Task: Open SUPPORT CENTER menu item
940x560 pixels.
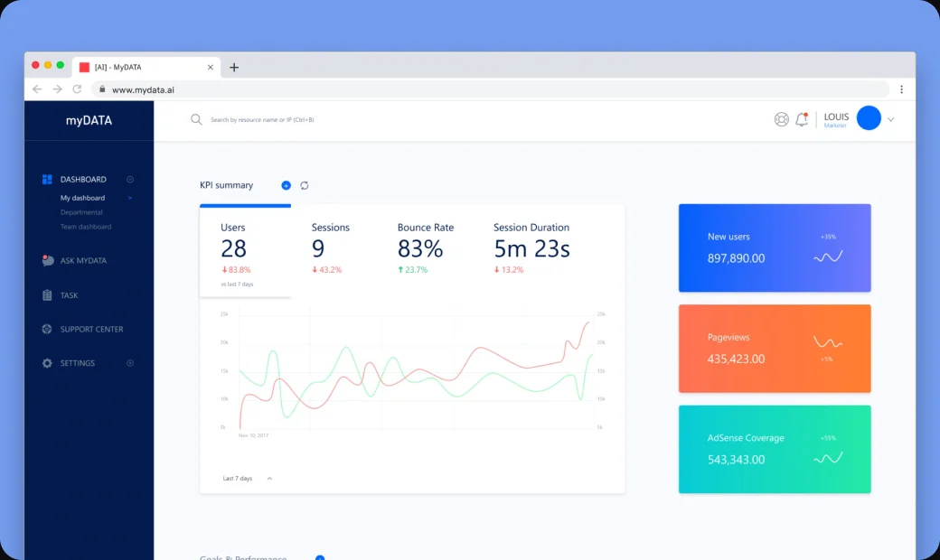Action: (x=91, y=329)
